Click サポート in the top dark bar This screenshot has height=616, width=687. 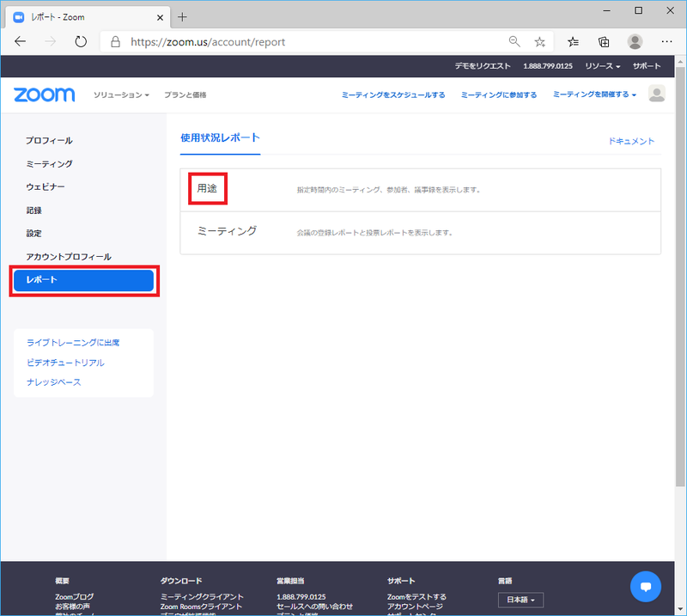click(647, 66)
